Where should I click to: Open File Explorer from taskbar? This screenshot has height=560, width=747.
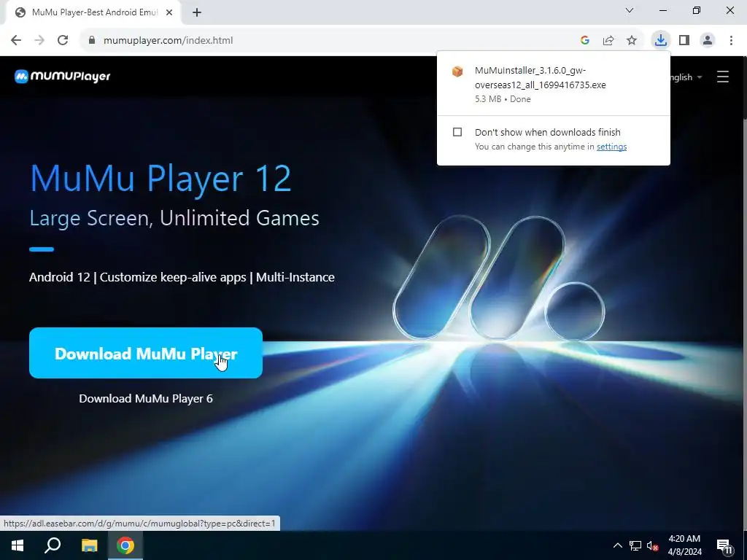pos(89,545)
